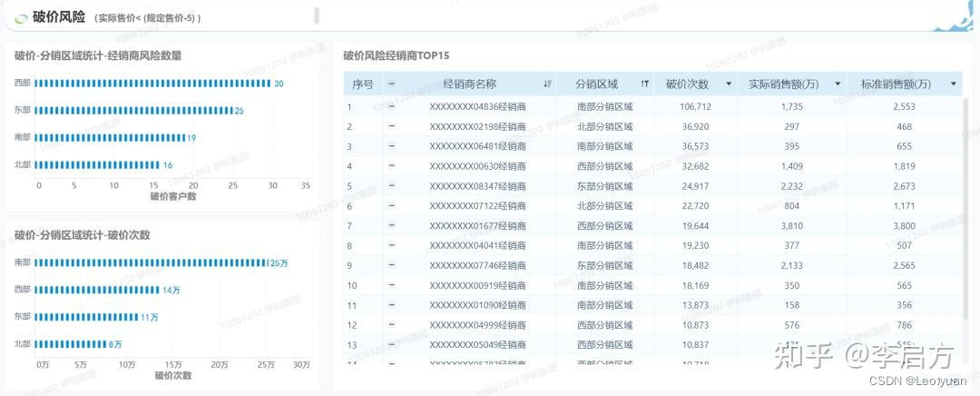Click dealer name XXXXXXXX01677经销商

click(477, 225)
